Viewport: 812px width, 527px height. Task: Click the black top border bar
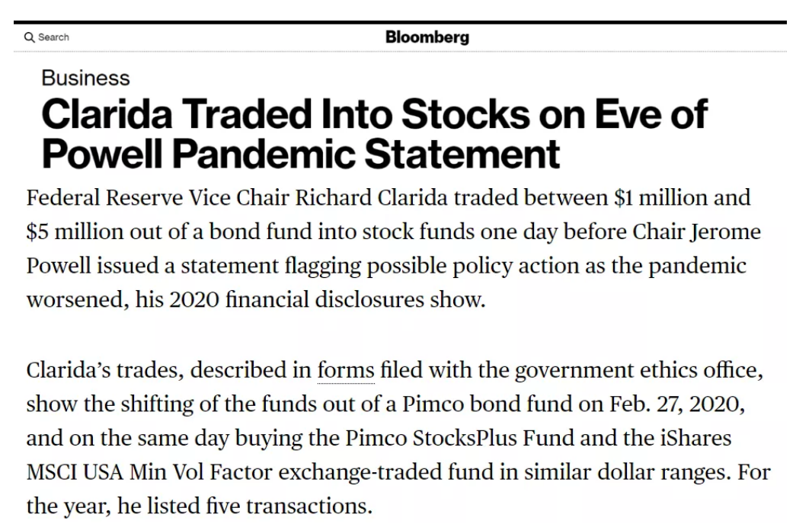400,23
